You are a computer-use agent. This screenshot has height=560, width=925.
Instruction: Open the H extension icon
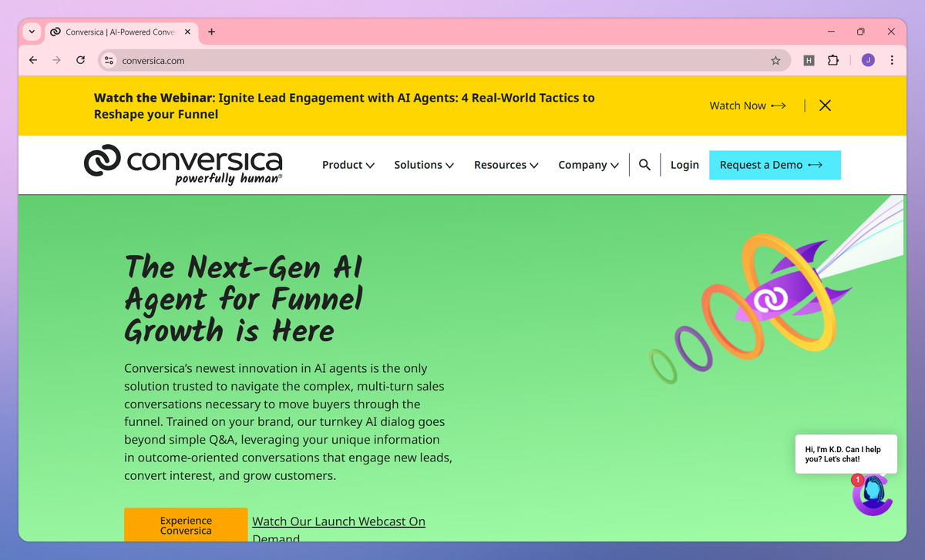pos(809,60)
